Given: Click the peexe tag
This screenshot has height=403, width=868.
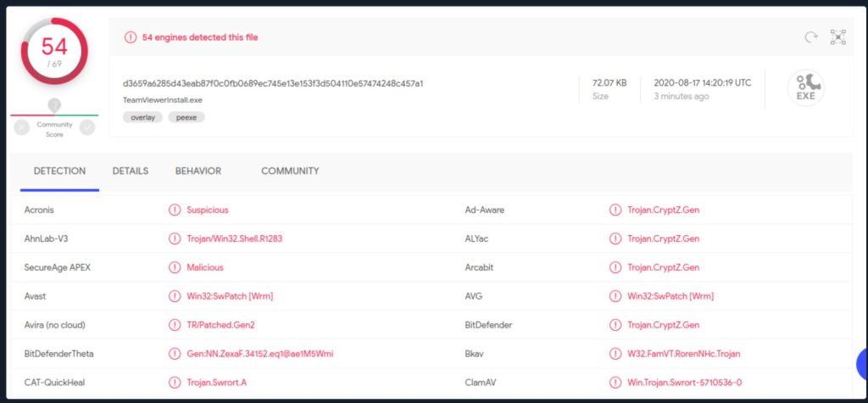Looking at the screenshot, I should (x=186, y=117).
